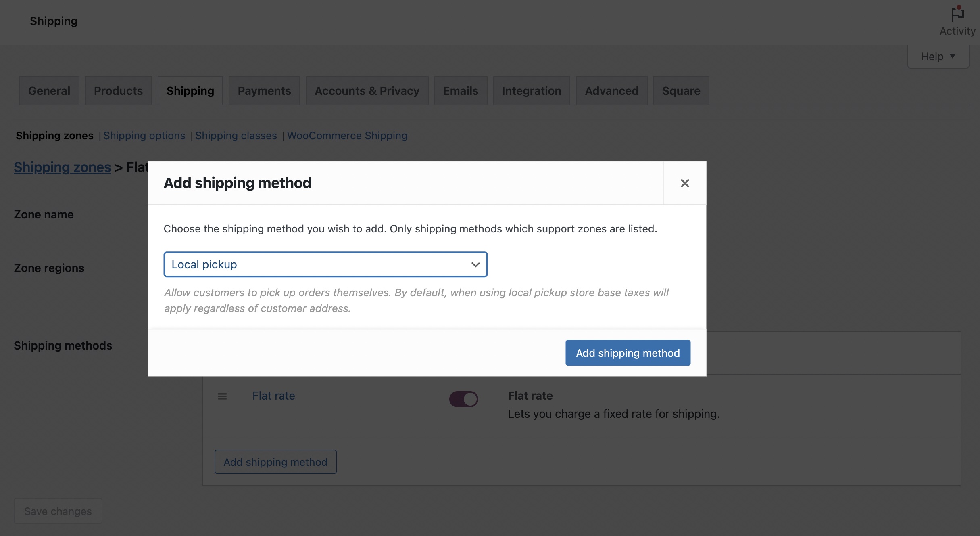
Task: Click the Zone name label
Action: 44,214
